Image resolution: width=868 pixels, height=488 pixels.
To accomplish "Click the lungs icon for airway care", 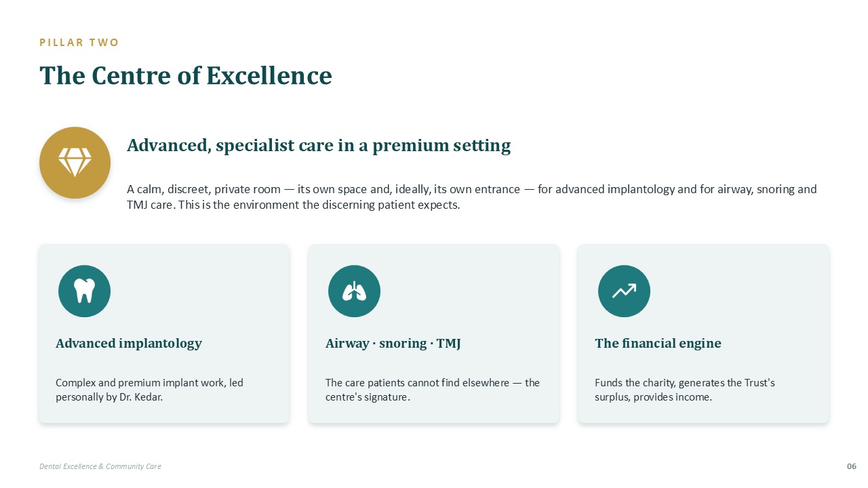I will coord(354,291).
